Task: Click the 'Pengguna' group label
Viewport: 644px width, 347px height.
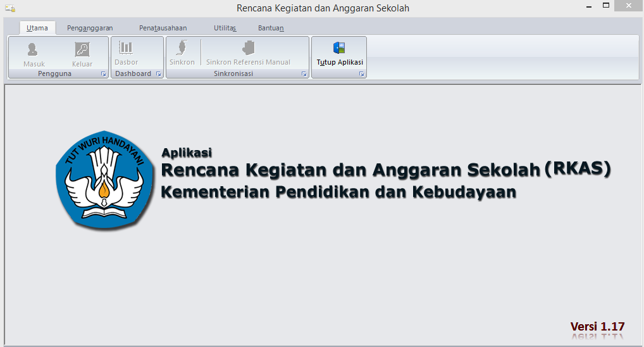Action: click(x=54, y=73)
